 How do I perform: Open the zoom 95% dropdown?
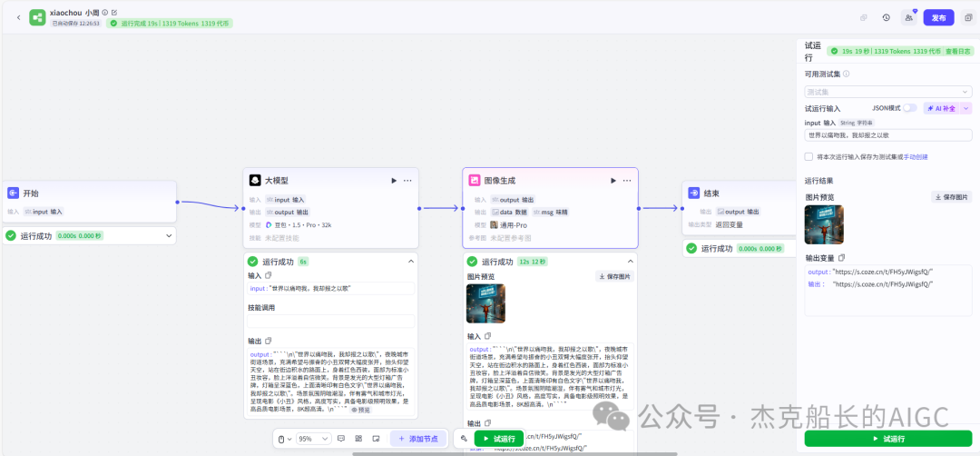313,439
